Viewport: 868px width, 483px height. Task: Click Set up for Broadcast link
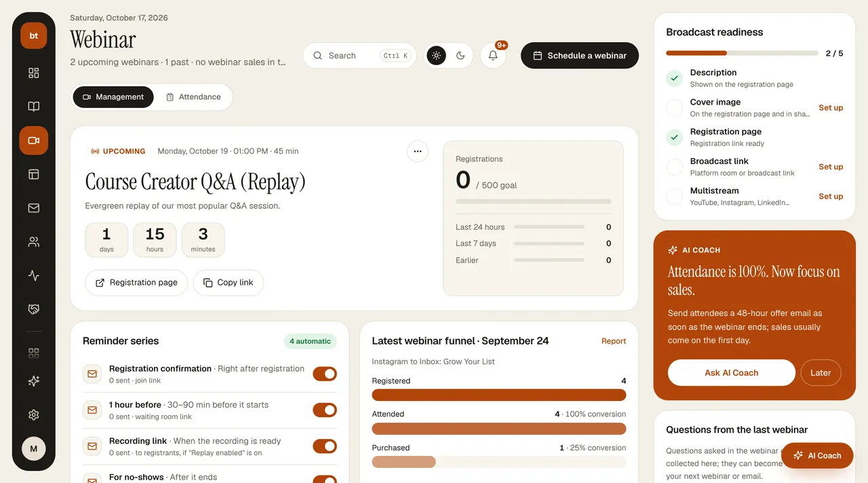pos(831,167)
